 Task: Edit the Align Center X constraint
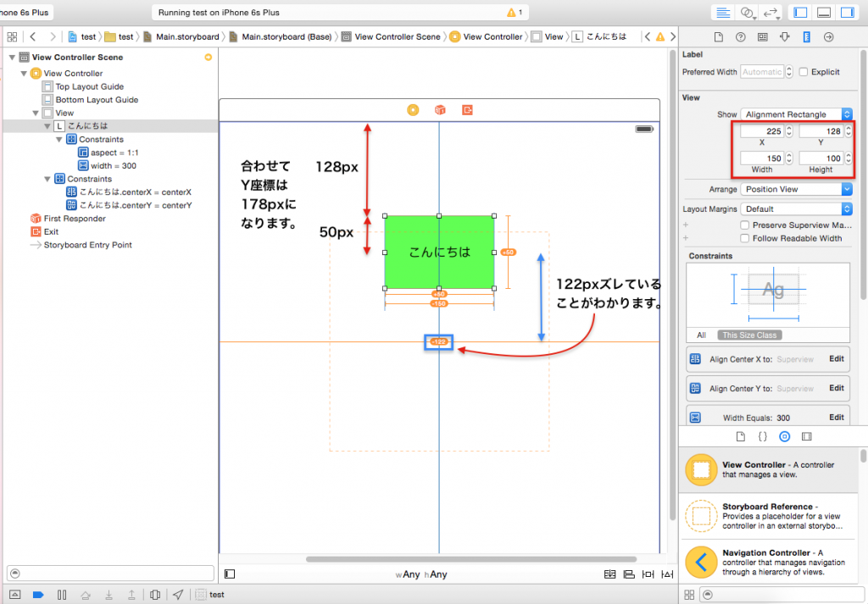836,359
